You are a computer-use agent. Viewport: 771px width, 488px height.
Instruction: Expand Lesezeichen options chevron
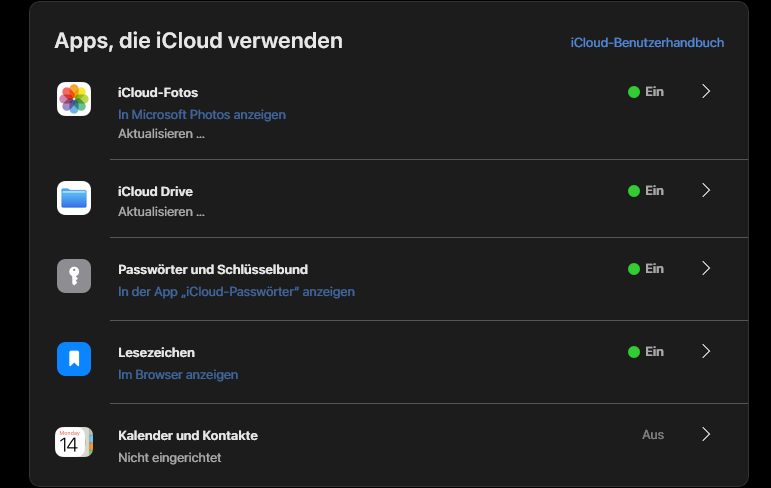coord(706,351)
